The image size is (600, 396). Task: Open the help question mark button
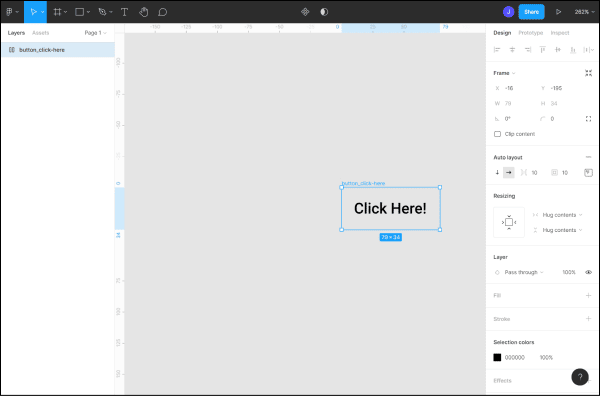pyautogui.click(x=580, y=377)
